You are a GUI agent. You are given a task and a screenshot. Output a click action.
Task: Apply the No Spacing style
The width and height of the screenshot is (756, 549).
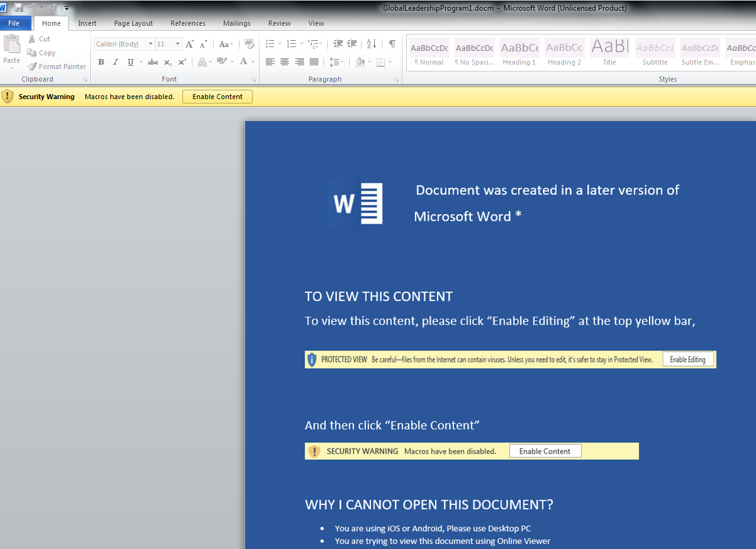(474, 53)
